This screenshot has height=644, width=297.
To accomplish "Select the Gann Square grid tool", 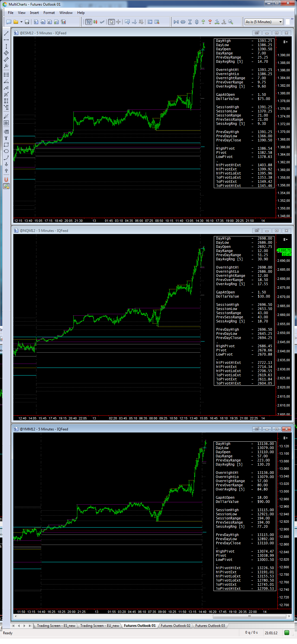I will [6, 123].
